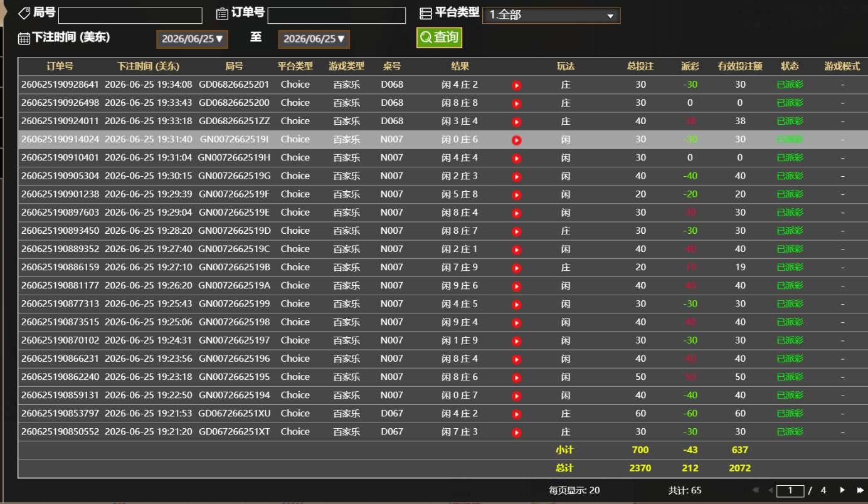Click the 平台类型 column header in table
Viewport: 868px width, 504px height.
295,66
